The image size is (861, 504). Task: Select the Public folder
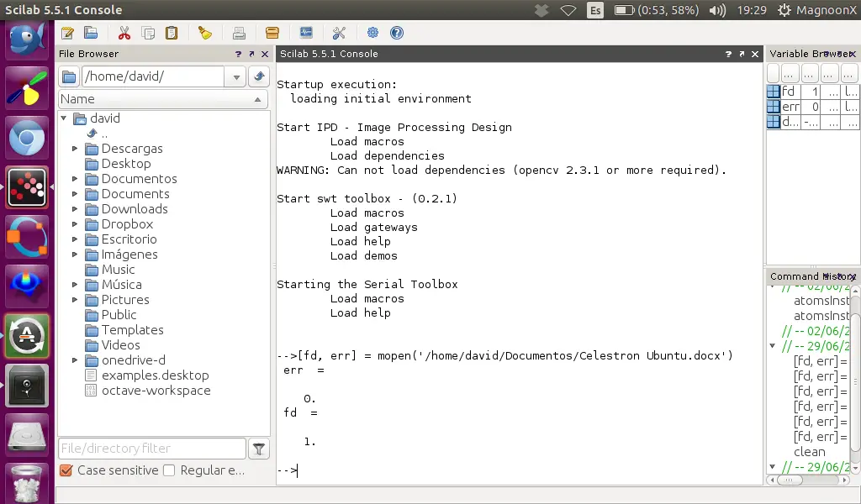tap(119, 315)
